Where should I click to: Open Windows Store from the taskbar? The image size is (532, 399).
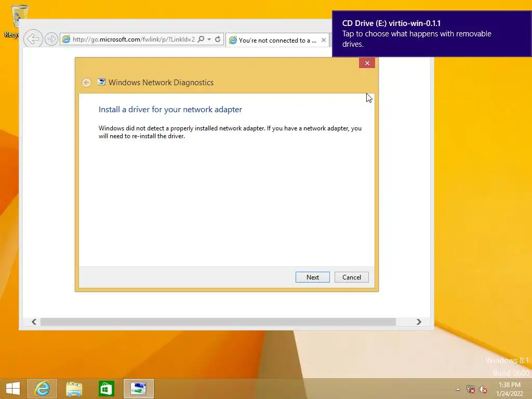(106, 389)
